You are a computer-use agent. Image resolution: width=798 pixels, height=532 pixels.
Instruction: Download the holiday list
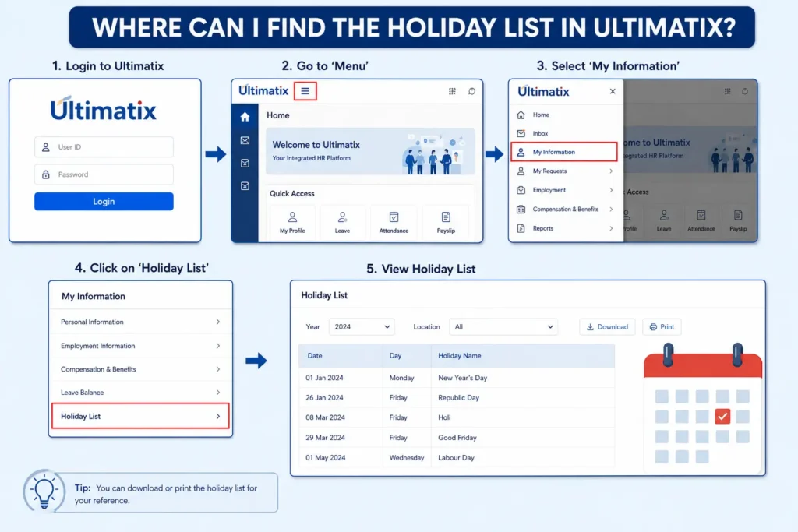(607, 326)
